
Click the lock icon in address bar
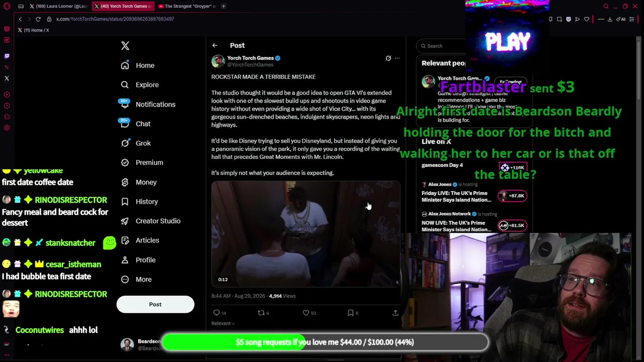coord(49,19)
